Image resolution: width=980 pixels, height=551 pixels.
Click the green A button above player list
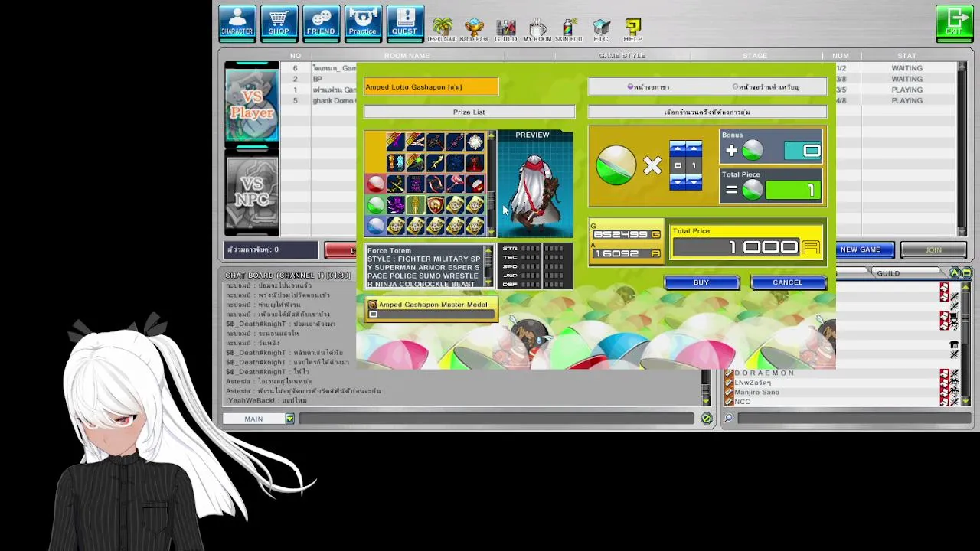click(x=954, y=273)
